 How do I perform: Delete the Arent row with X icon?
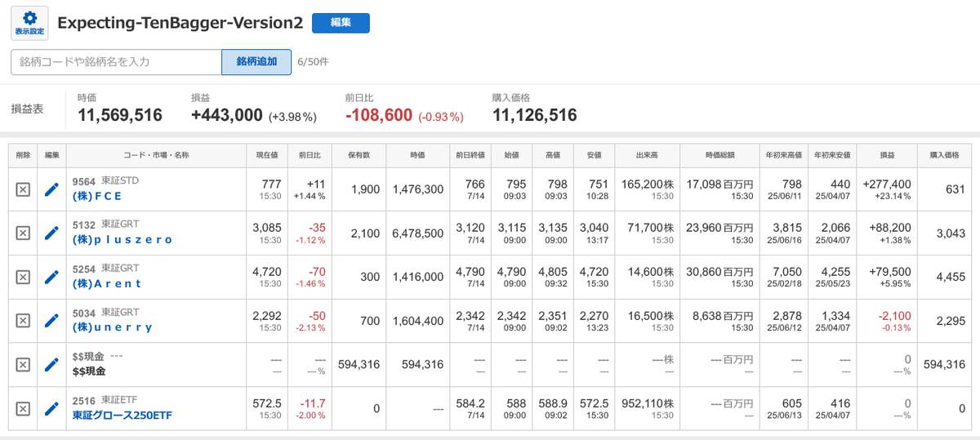pos(23,277)
